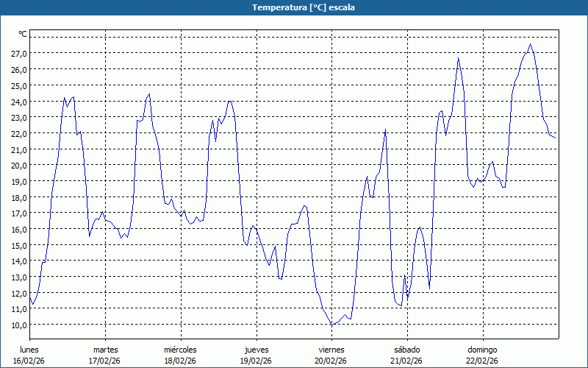Click the 10,0 y-axis label

(19, 325)
